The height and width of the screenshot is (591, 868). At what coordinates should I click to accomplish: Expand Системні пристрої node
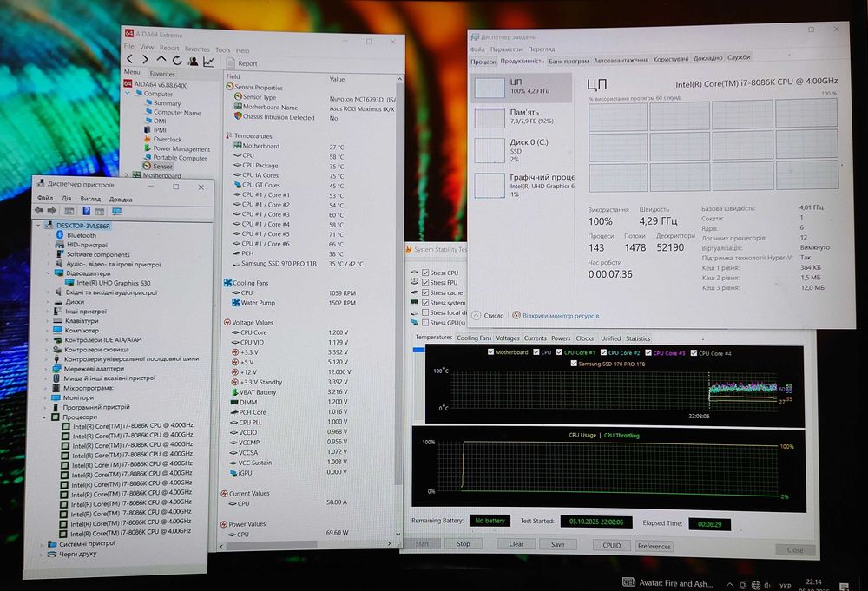[x=42, y=544]
